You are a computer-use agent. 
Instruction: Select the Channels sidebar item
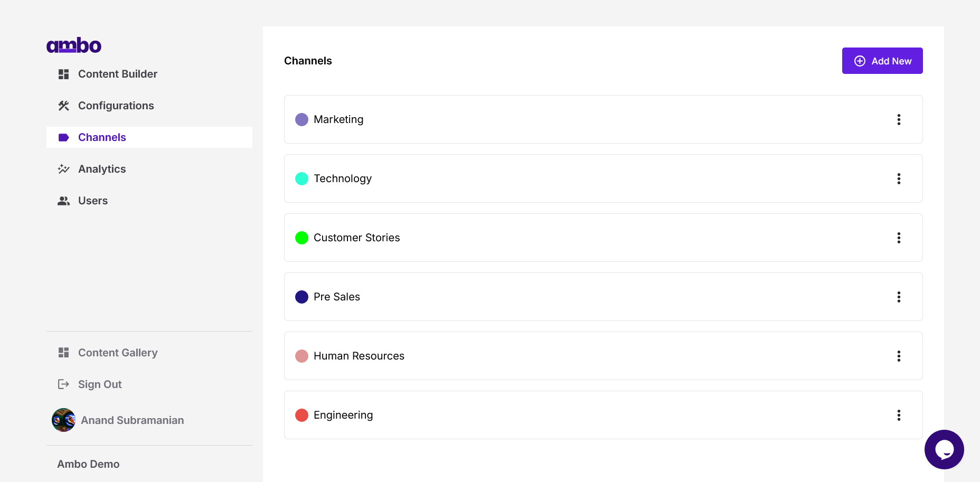(x=102, y=137)
